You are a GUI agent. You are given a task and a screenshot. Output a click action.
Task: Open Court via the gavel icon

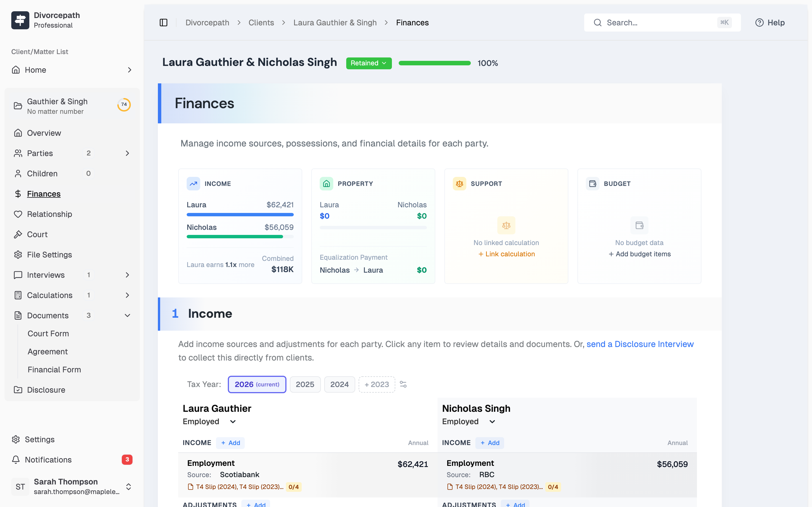pyautogui.click(x=18, y=234)
